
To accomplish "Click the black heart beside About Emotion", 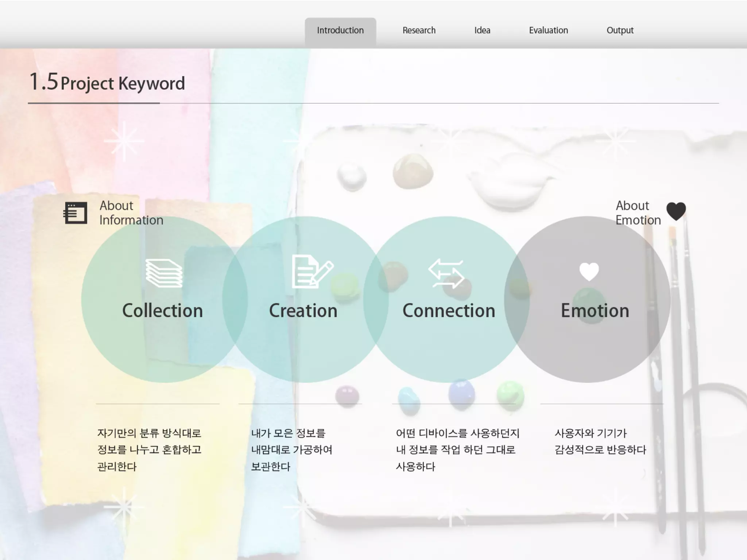I will (676, 211).
